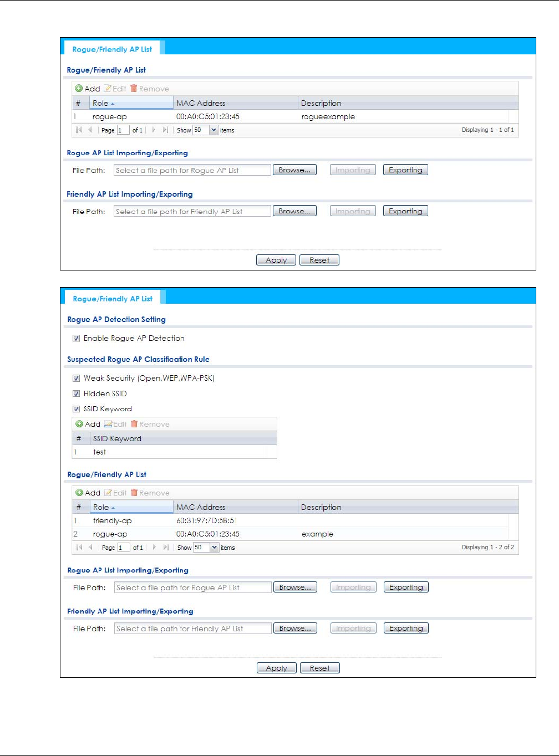The height and width of the screenshot is (756, 559).
Task: Toggle the Hidden SSID checkbox
Action: pyautogui.click(x=76, y=394)
